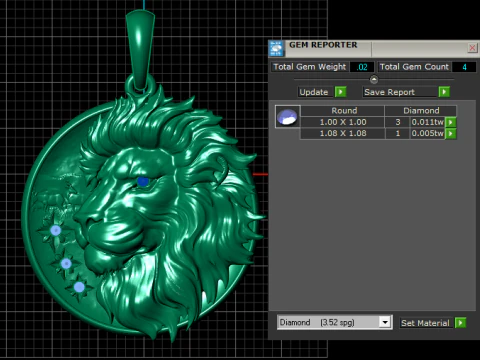
Task: Click the quantity 1 cell
Action: [398, 133]
